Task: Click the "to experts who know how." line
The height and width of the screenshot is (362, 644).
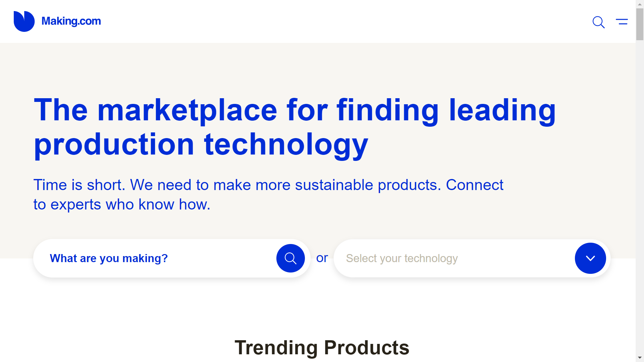Action: point(122,204)
